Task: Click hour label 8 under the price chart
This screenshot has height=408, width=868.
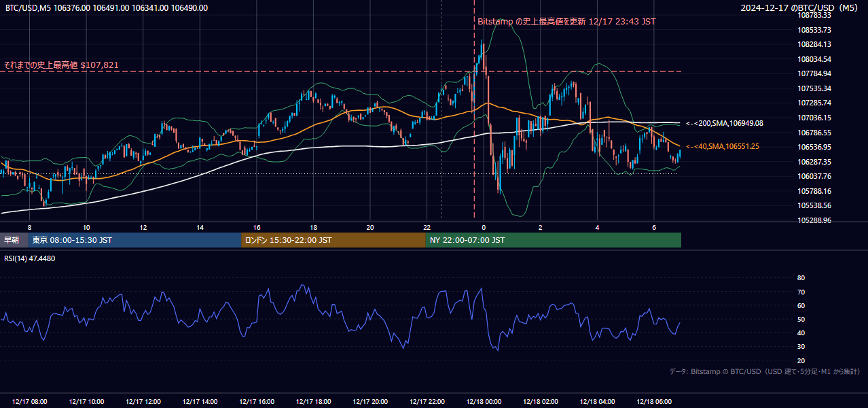Action: pyautogui.click(x=29, y=227)
